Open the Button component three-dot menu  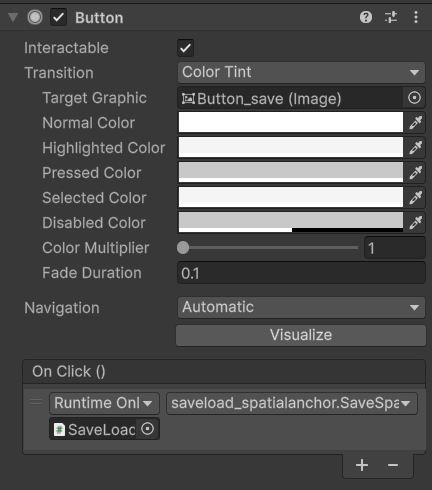416,17
